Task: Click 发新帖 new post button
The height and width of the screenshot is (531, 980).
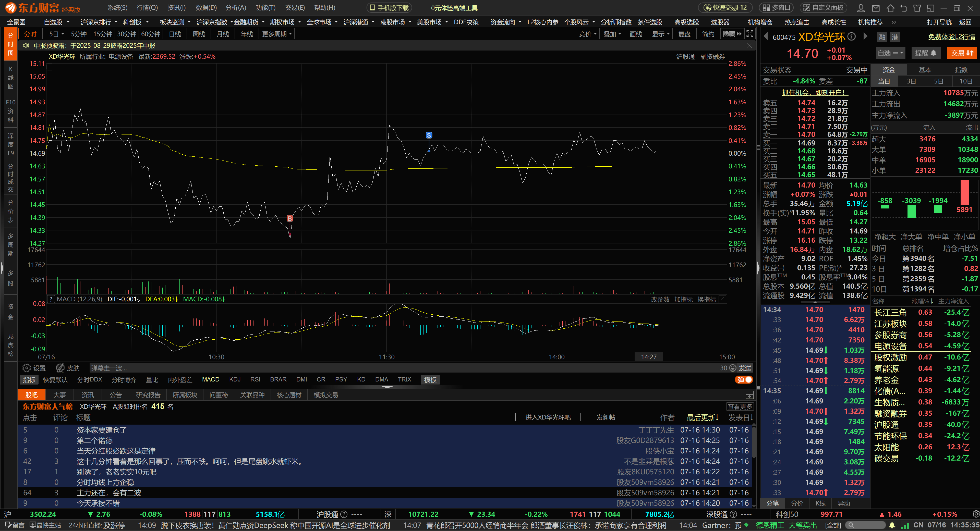Action: 606,417
